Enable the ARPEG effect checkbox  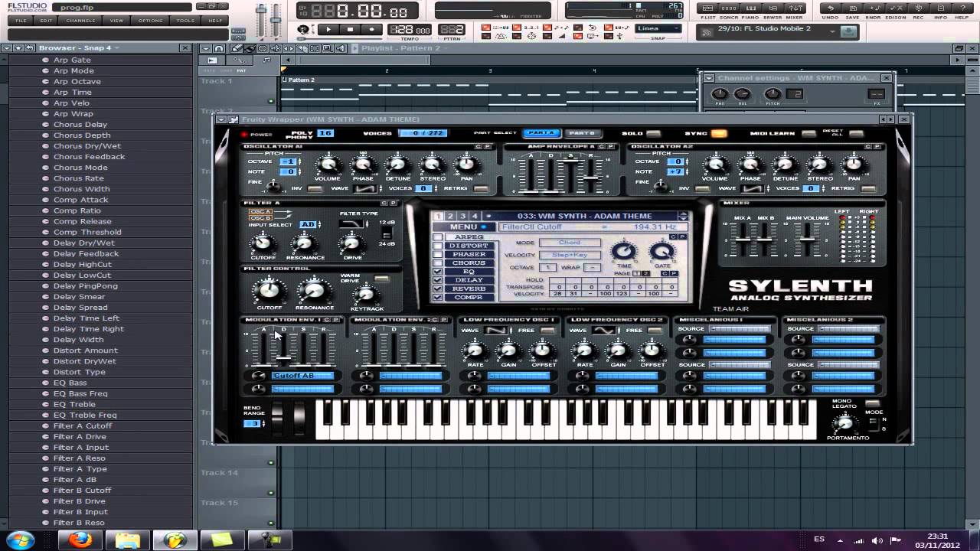pos(438,237)
